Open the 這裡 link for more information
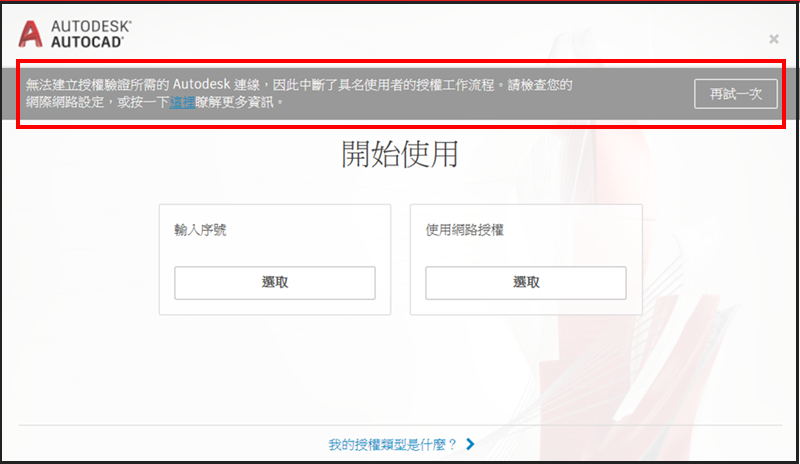Viewport: 800px width, 464px height. tap(182, 102)
